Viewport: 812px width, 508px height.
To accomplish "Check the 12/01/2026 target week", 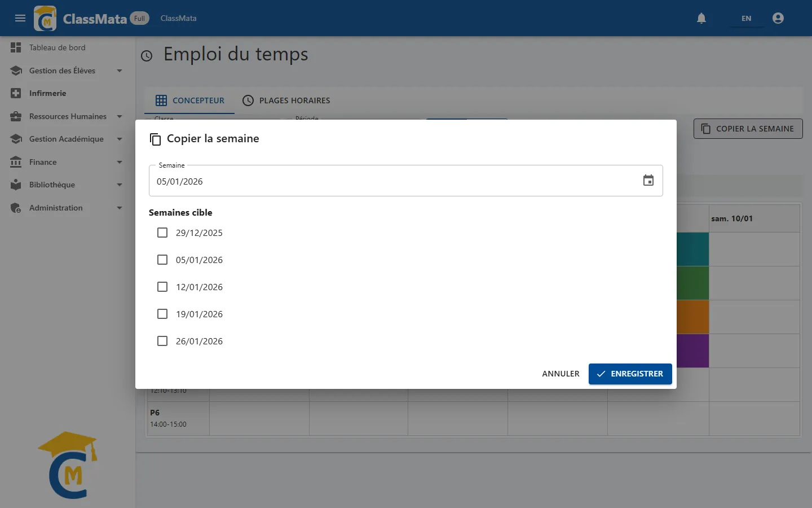I will (162, 287).
